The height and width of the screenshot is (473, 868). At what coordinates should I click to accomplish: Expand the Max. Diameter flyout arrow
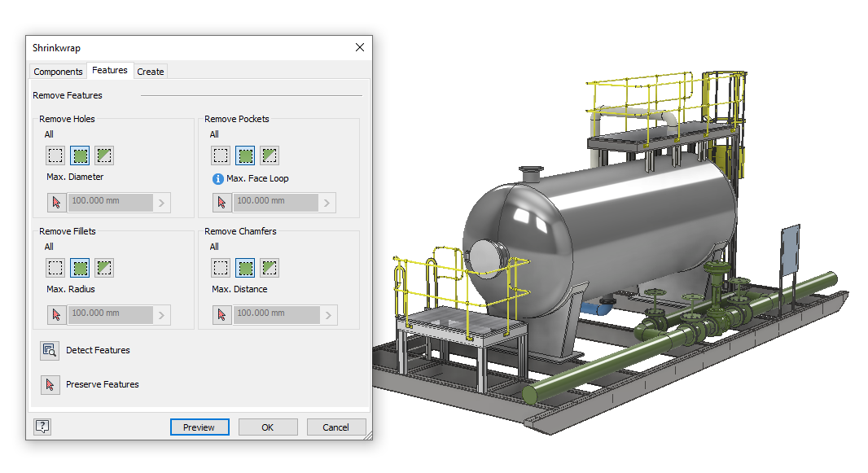(163, 202)
